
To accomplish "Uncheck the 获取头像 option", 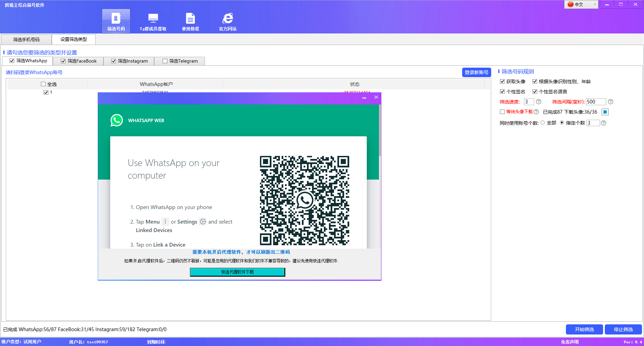I will point(502,82).
